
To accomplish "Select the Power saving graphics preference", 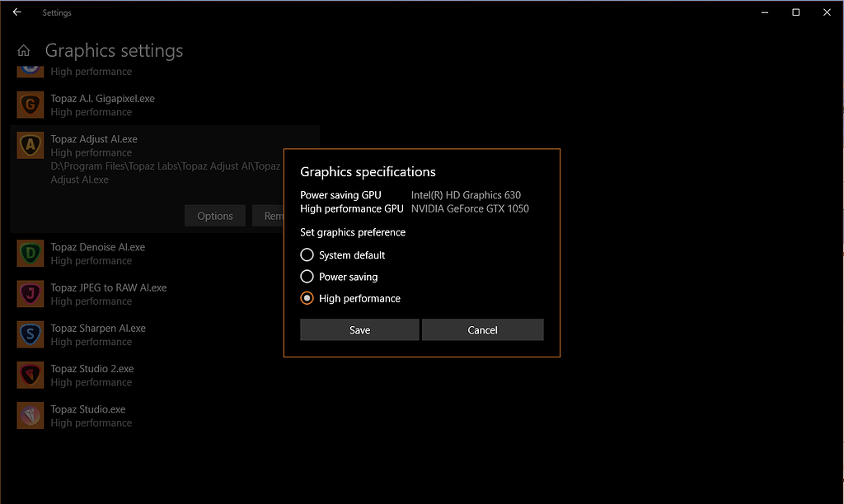I will (x=307, y=276).
